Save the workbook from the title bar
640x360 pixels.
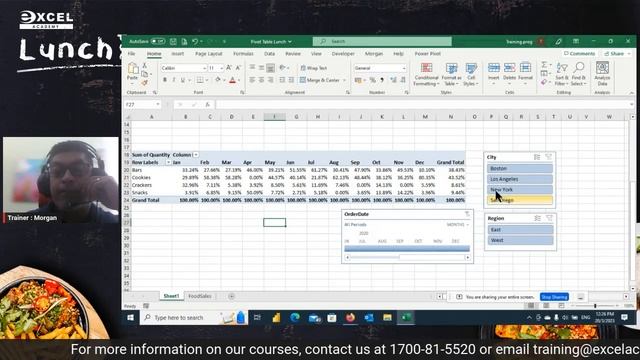tap(173, 41)
